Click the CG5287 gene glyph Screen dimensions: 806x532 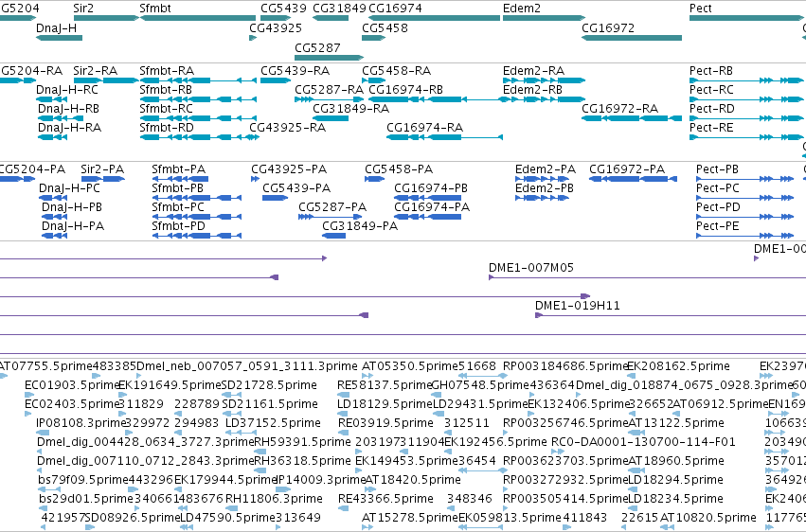[329, 58]
